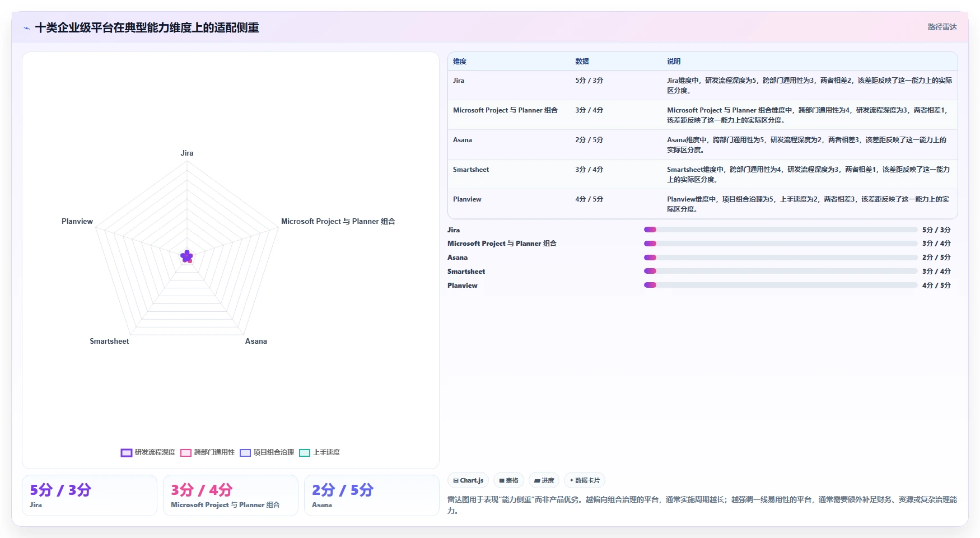Click the 5分 / 3分 value beside the Jira progress bar
This screenshot has height=538, width=980.
936,230
